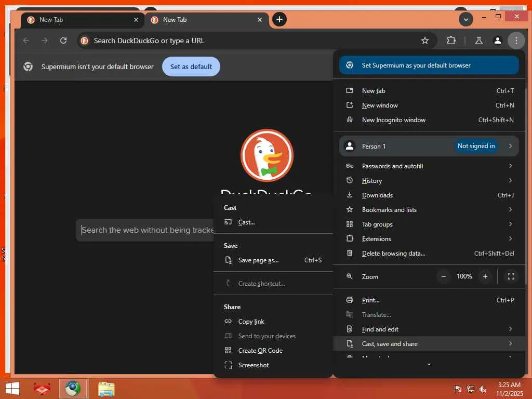Screen dimensions: 532x399
Task: Reload the page with the refresh icon
Action: click(x=63, y=41)
